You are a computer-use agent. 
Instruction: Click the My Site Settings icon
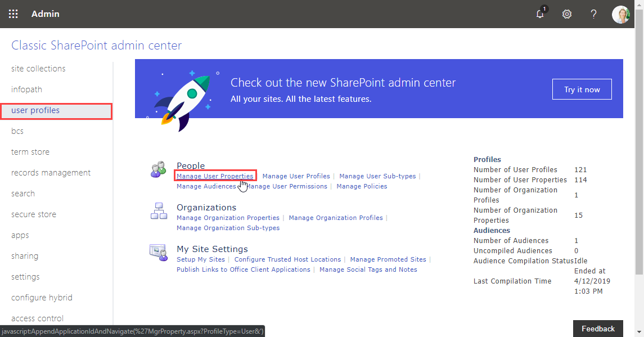[159, 253]
